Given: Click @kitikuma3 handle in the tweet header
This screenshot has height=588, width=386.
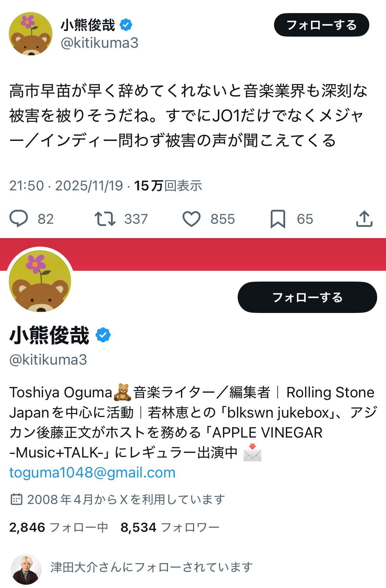Looking at the screenshot, I should 100,43.
